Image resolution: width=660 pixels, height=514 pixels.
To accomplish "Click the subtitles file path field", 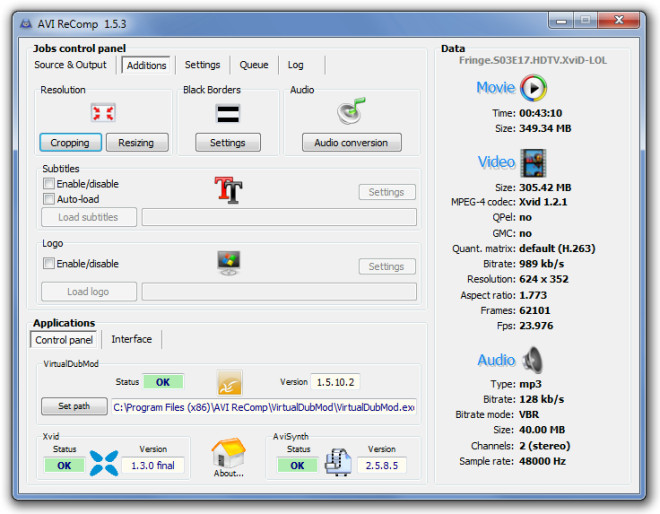I will pos(279,217).
